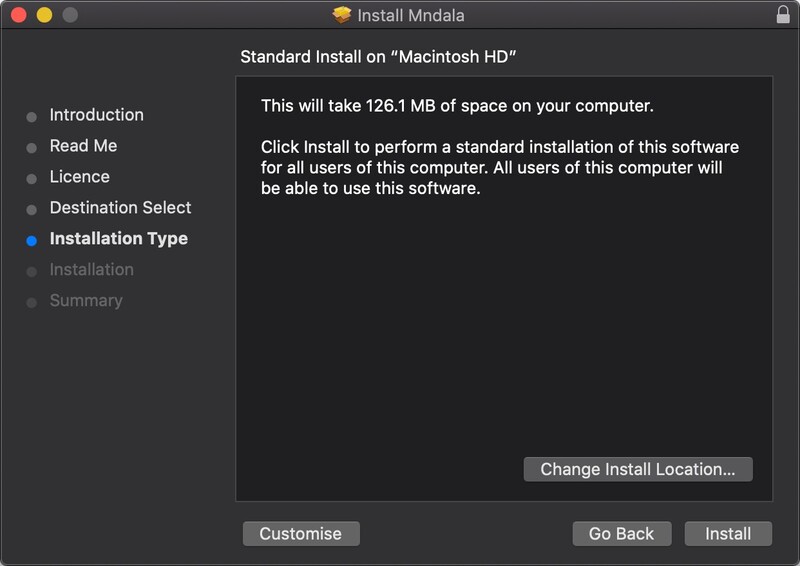Select the Introduction step in sidebar
800x566 pixels.
[x=96, y=115]
